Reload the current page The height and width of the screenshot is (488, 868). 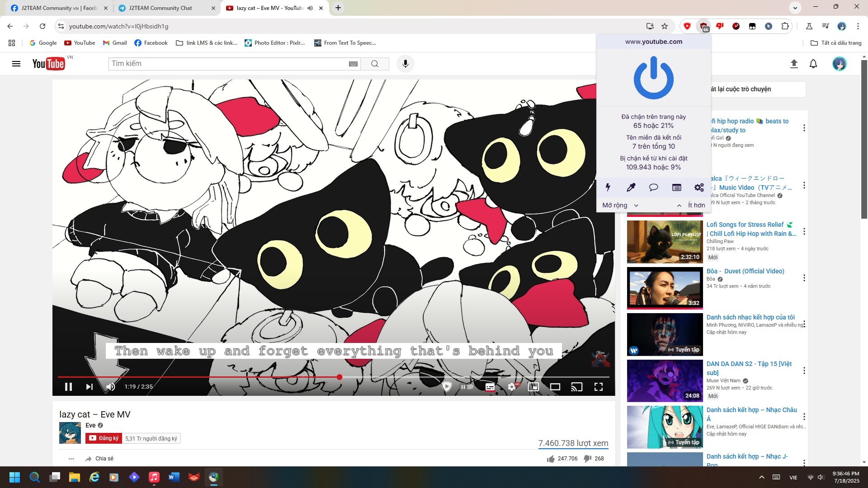42,26
